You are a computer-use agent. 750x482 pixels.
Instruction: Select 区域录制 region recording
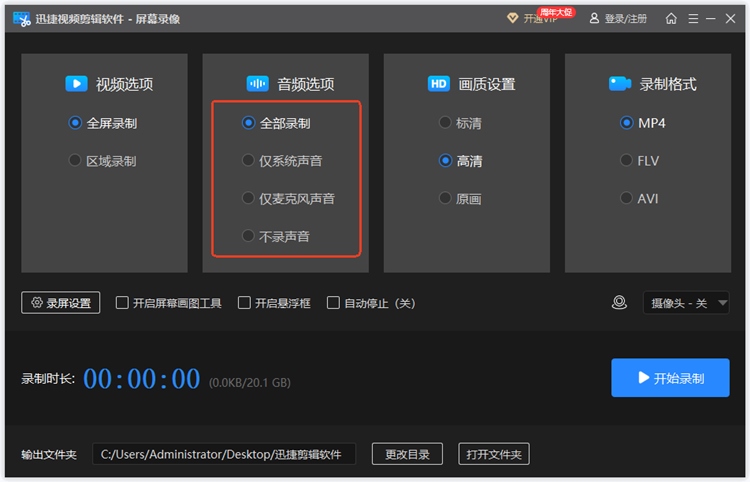(103, 161)
